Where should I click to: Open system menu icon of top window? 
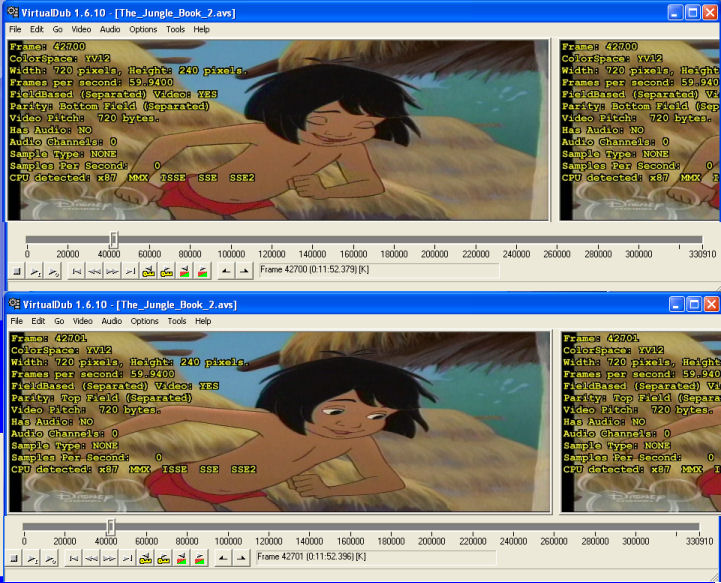tap(13, 12)
